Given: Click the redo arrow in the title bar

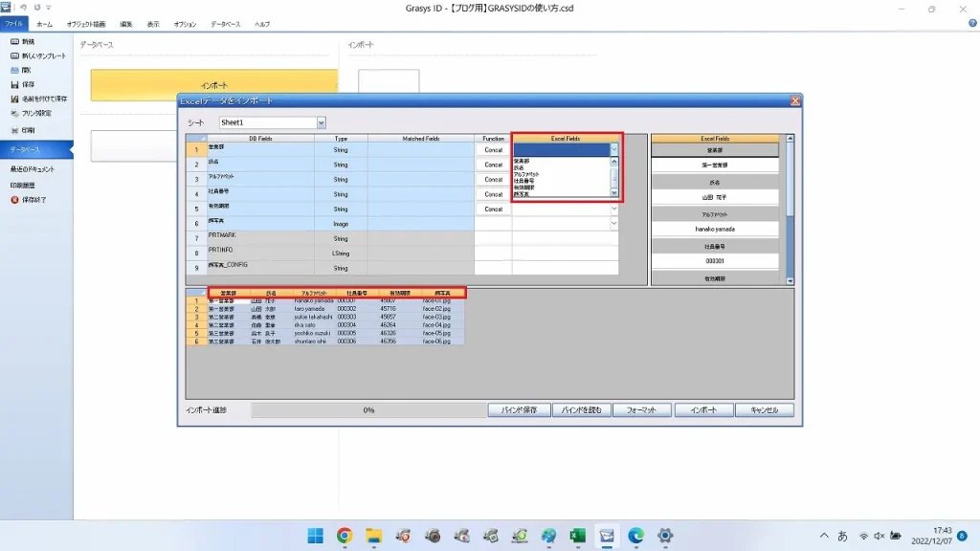Looking at the screenshot, I should (x=37, y=8).
